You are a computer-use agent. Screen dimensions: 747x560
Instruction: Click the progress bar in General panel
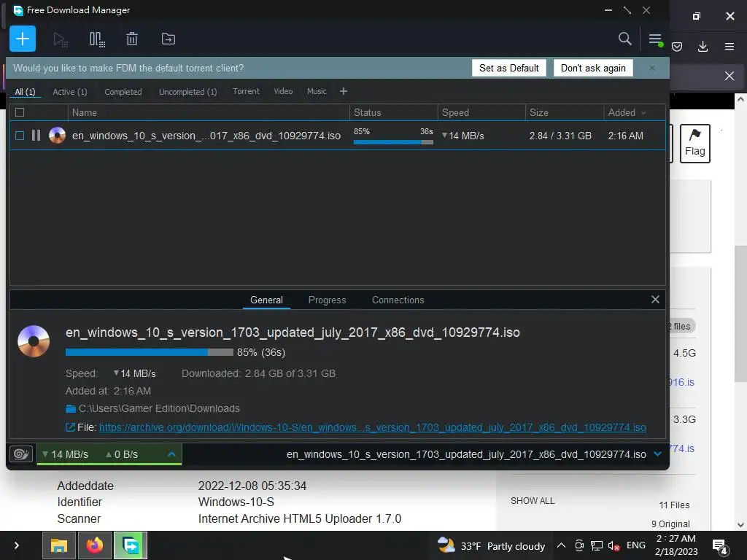tap(149, 352)
